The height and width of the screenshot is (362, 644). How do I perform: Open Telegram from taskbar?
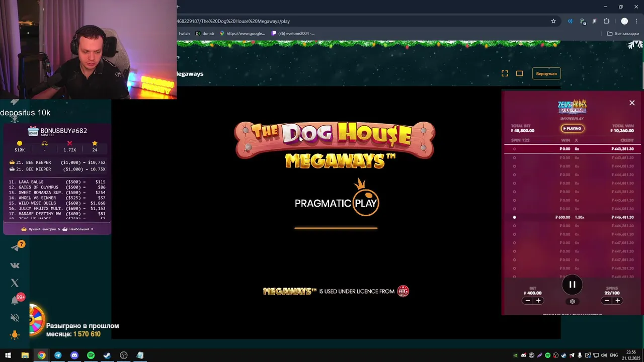(58, 355)
